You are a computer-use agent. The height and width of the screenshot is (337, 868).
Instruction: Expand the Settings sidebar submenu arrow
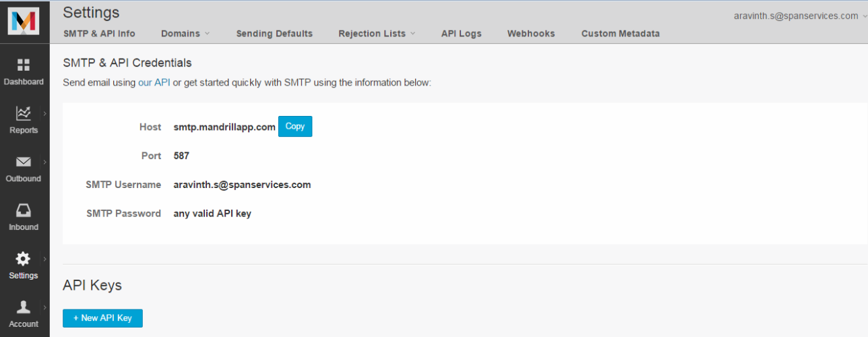click(44, 259)
